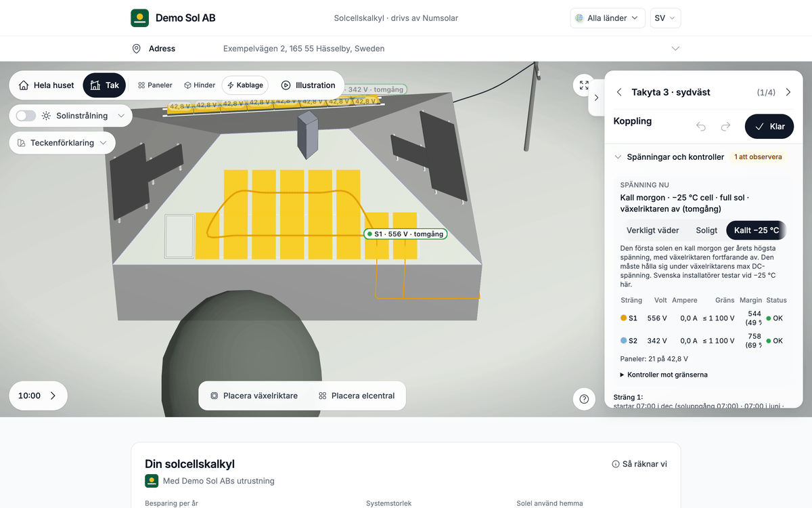
Task: Open the Illustration mode
Action: tap(309, 85)
